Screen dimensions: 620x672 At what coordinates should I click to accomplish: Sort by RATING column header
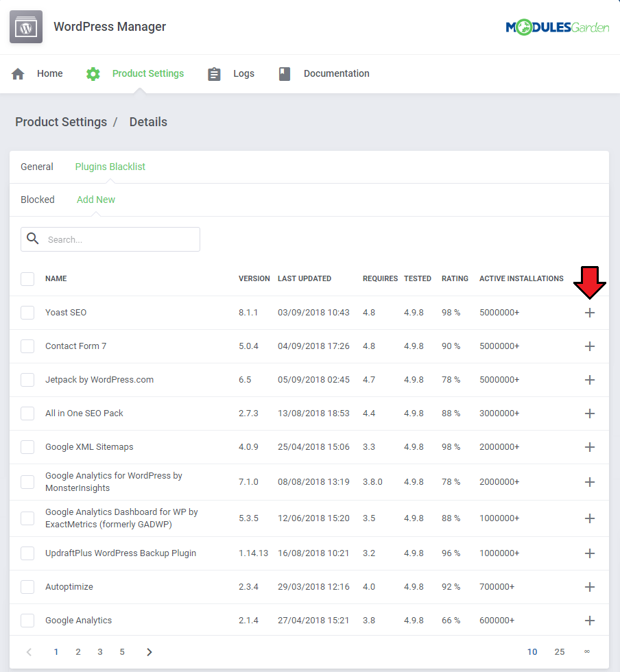pyautogui.click(x=455, y=278)
